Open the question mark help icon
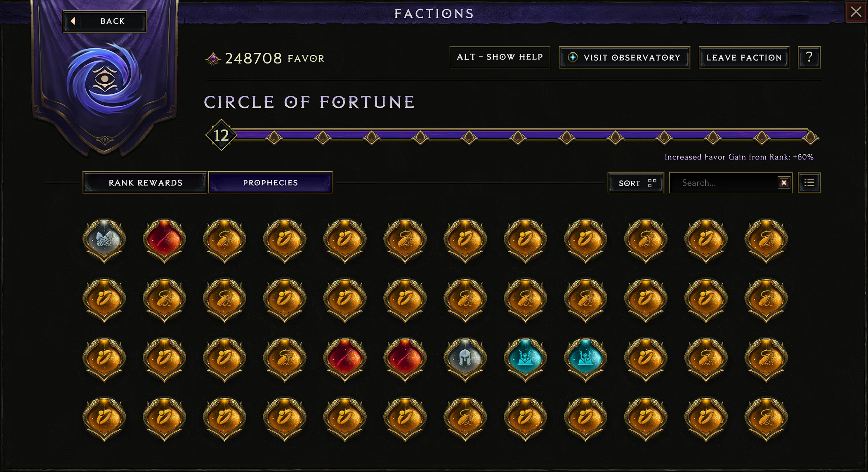868x472 pixels. [x=809, y=57]
